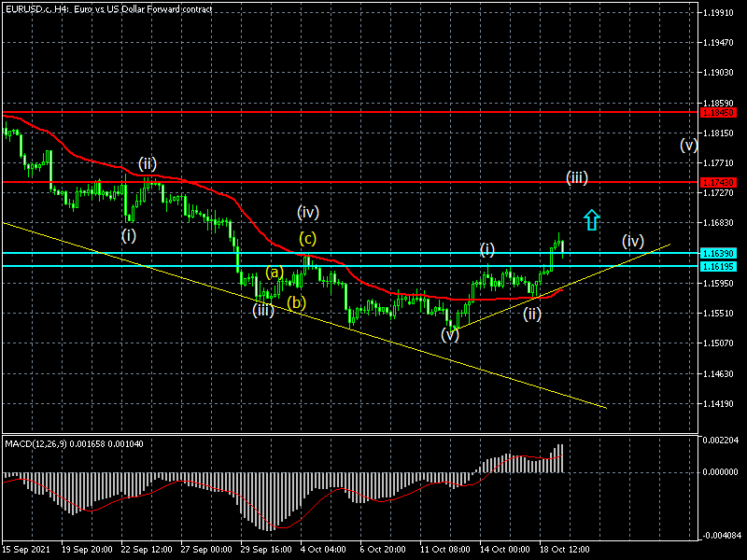Screen dimensions: 747x560
Task: Select the yellow (a) wave label
Action: [274, 273]
